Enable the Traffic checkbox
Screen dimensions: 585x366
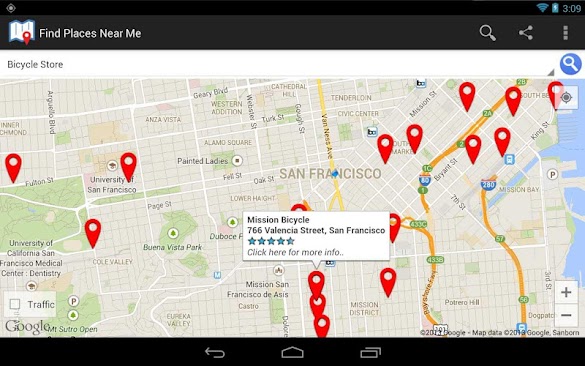(x=15, y=304)
